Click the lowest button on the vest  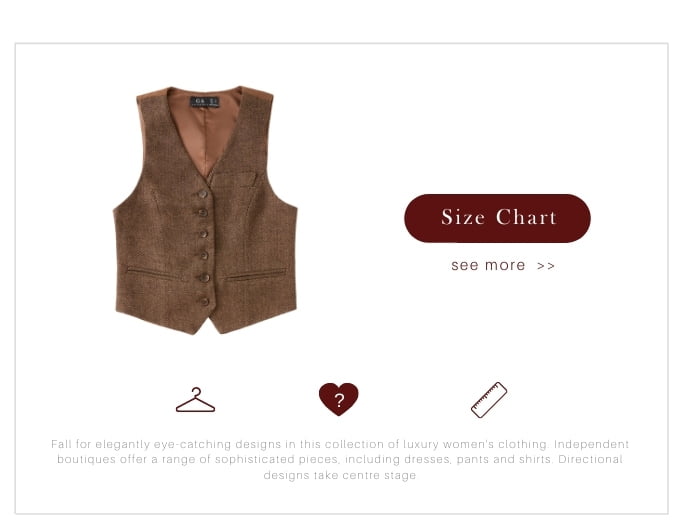point(204,301)
